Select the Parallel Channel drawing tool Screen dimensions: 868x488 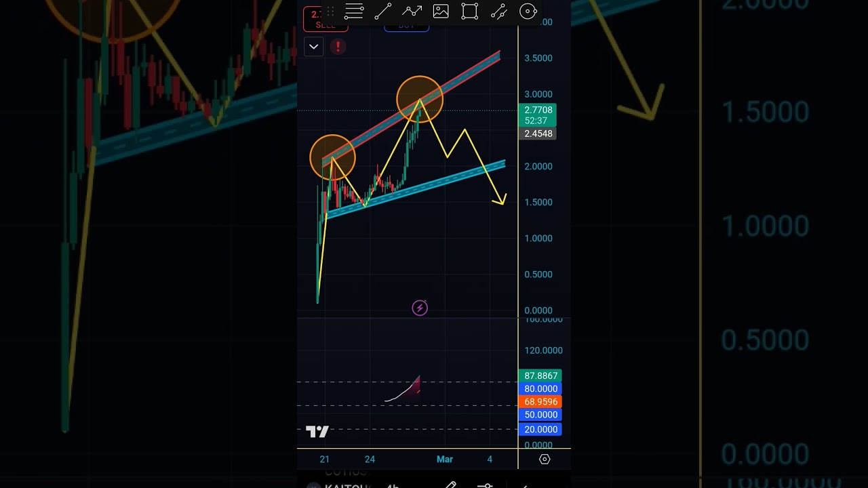pos(499,11)
